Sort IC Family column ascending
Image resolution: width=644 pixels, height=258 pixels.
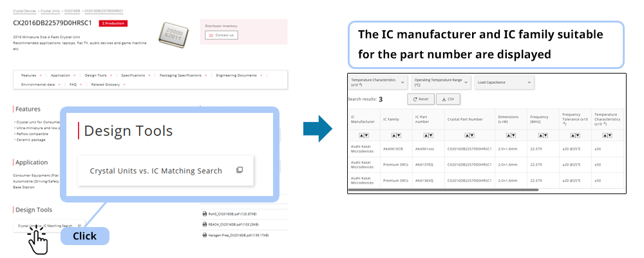pyautogui.click(x=393, y=135)
